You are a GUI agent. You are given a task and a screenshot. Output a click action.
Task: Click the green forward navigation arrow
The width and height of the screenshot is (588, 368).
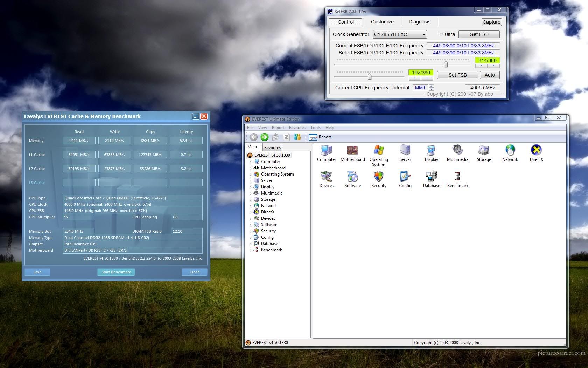pos(265,137)
